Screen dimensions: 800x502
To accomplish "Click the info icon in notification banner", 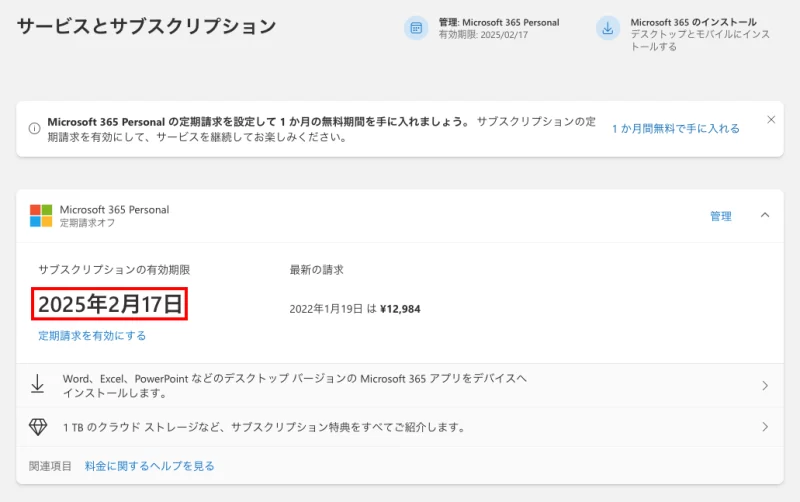I will [x=34, y=128].
